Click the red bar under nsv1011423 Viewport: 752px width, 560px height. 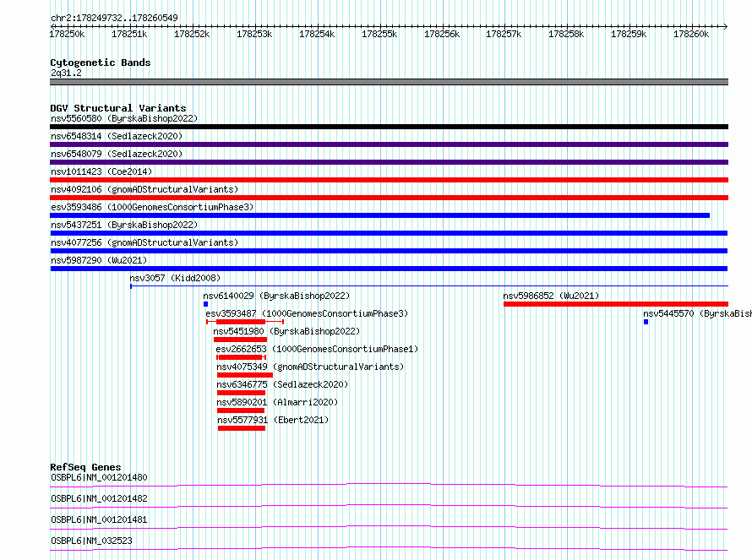(389, 180)
